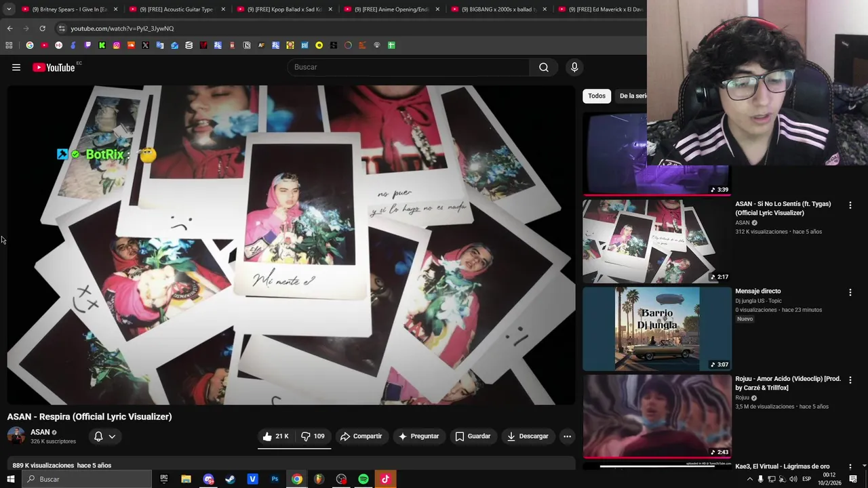Open Spotify from the taskbar

coord(363,479)
